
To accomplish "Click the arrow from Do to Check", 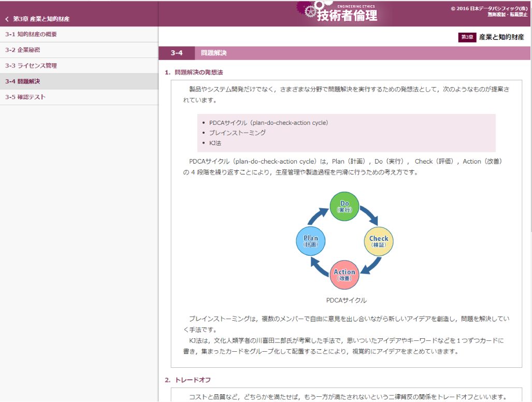I will point(369,214).
